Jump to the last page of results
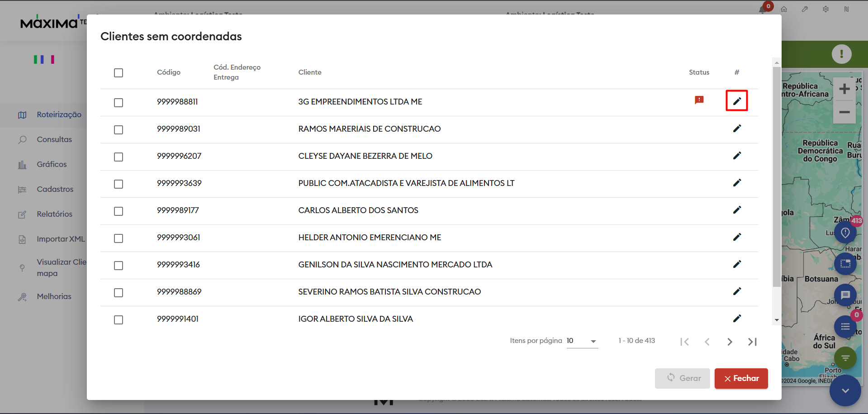 point(752,342)
